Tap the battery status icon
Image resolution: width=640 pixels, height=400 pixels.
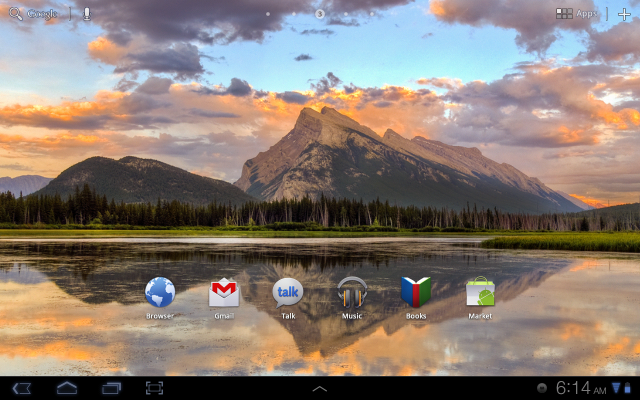(x=628, y=388)
